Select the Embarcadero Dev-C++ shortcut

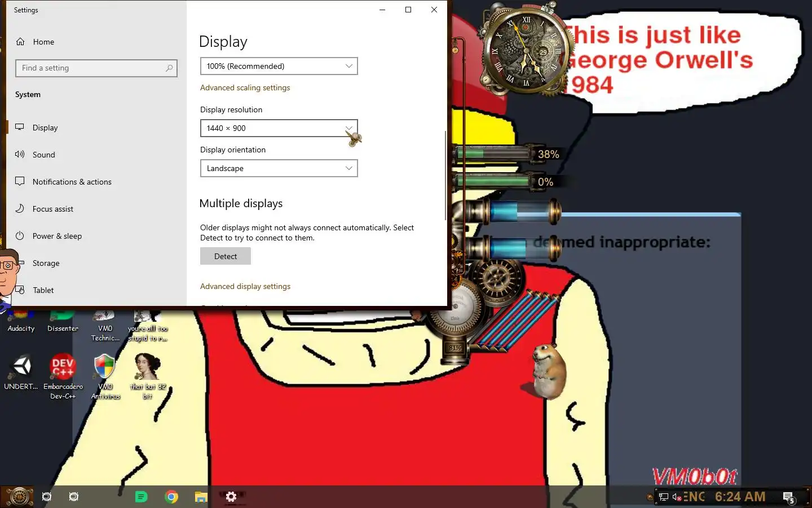tap(63, 377)
